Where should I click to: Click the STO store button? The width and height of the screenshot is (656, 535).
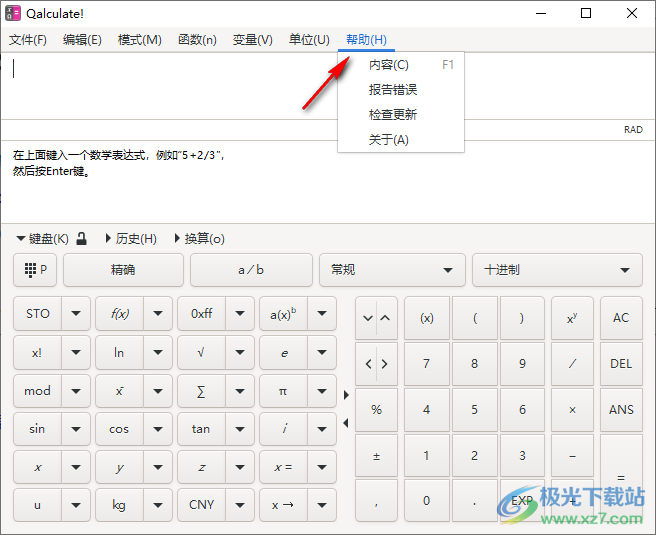tap(37, 314)
